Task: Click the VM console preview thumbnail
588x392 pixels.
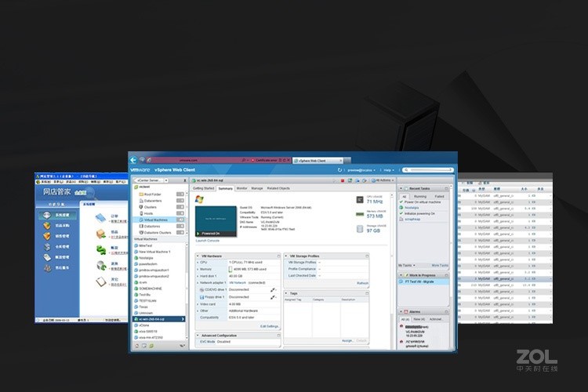Action: [x=216, y=221]
